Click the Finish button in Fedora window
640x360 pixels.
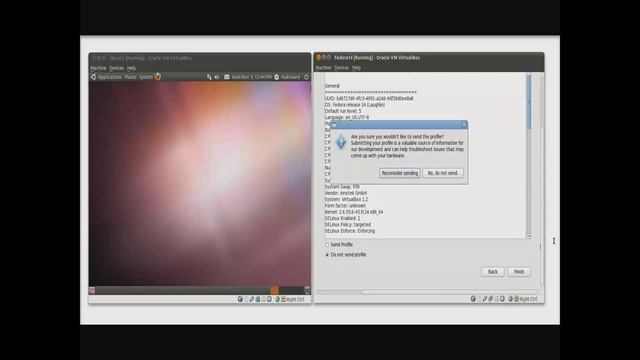click(519, 272)
